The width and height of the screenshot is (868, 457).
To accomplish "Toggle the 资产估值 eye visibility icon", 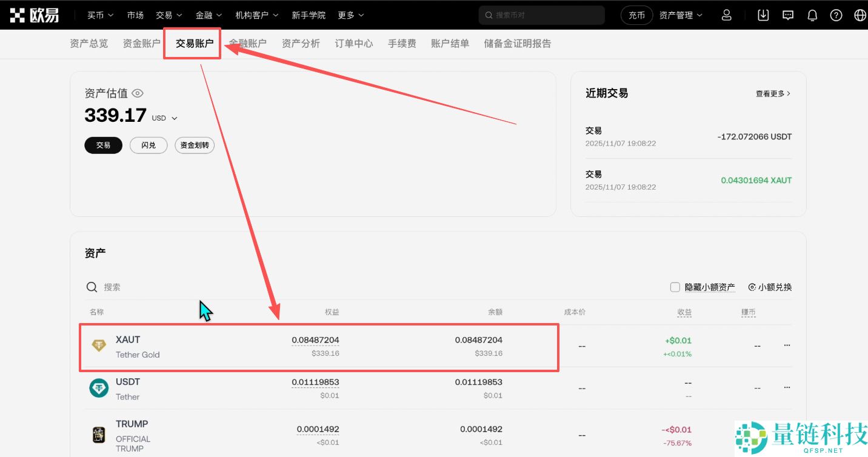I will pyautogui.click(x=137, y=93).
